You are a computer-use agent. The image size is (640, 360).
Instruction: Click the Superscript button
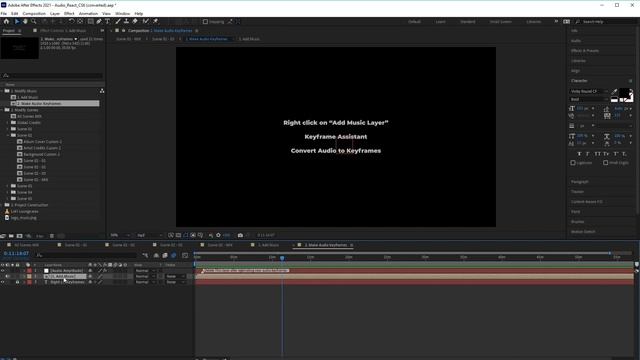point(616,154)
